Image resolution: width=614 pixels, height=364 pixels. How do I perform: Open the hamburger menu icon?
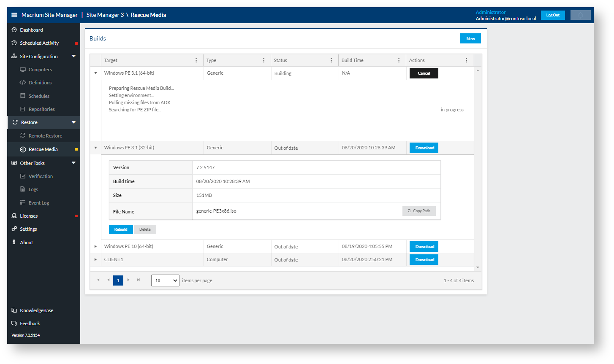[14, 15]
